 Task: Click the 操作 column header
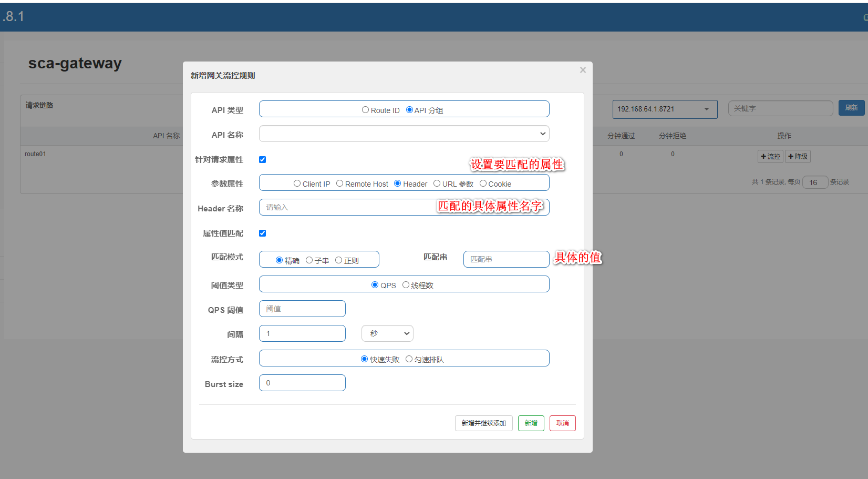[x=784, y=136]
